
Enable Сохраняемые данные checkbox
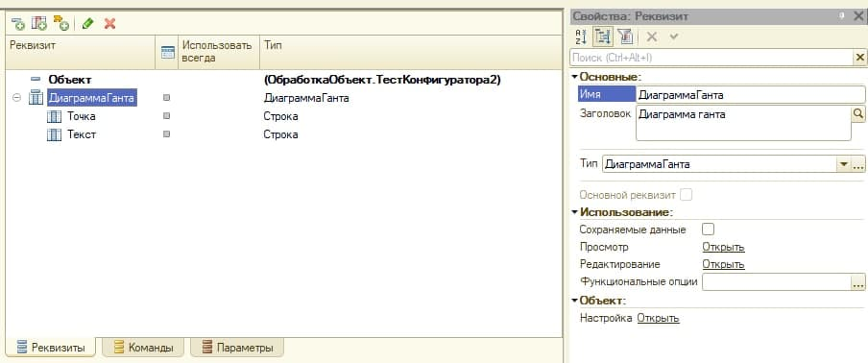click(708, 230)
